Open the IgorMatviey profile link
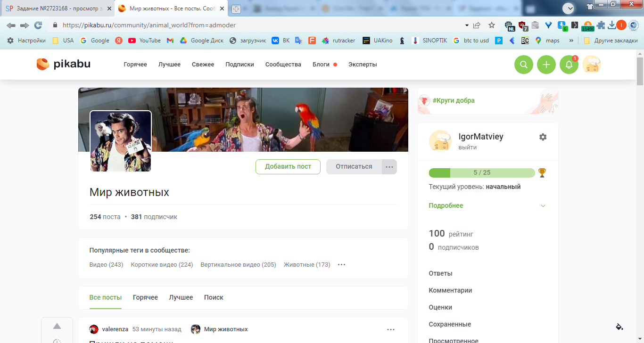Viewport: 644px width, 343px height. pyautogui.click(x=481, y=137)
